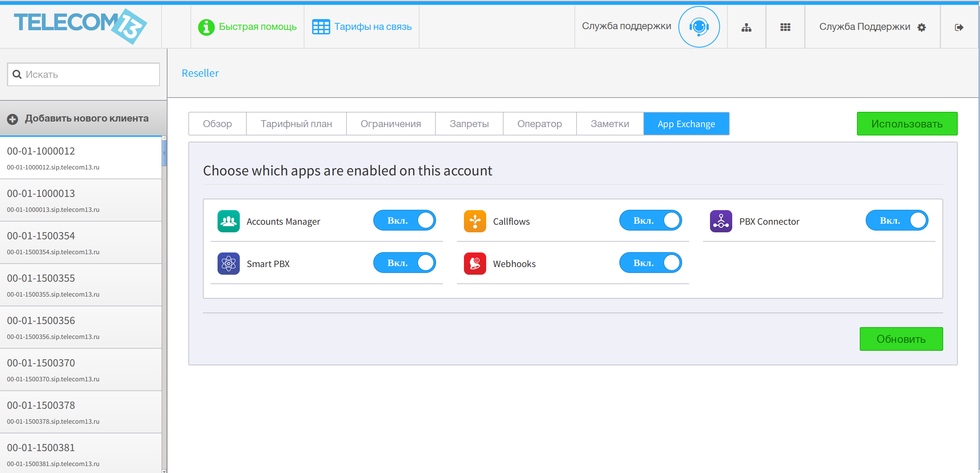Click the client list scrollbar thumb
The height and width of the screenshot is (473, 980).
pyautogui.click(x=164, y=153)
